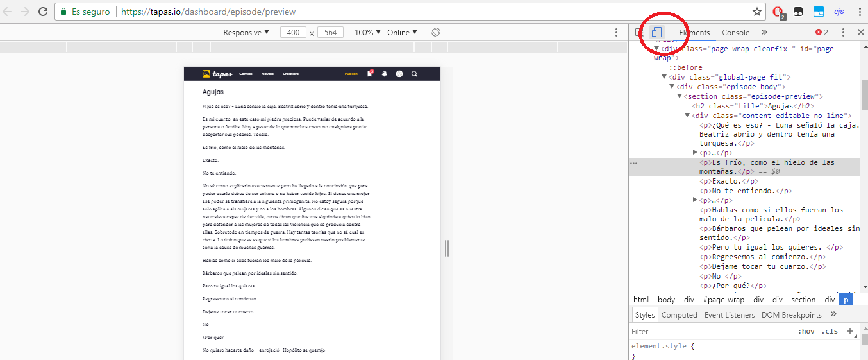Bookmark this page with the star icon

(x=756, y=12)
